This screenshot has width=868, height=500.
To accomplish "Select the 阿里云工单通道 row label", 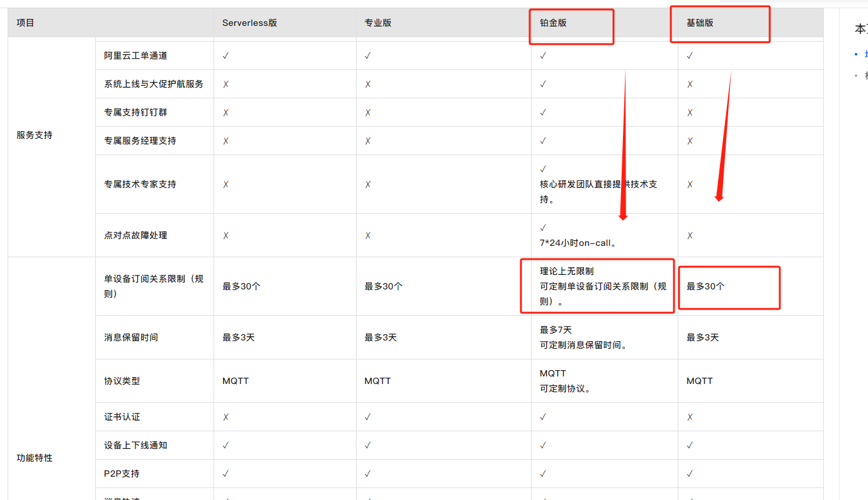I will (x=135, y=55).
